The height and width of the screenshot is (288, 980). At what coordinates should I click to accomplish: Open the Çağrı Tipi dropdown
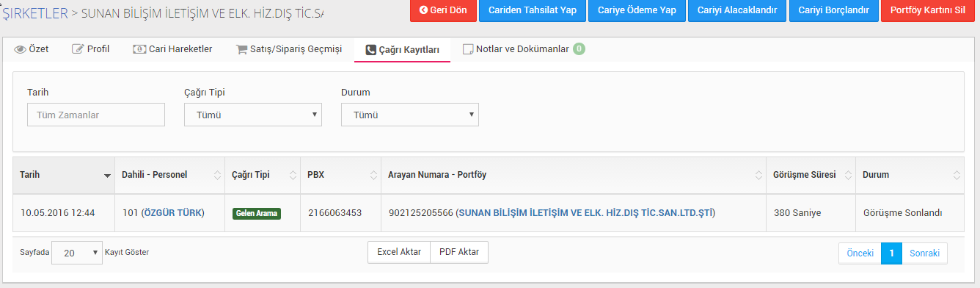point(253,115)
